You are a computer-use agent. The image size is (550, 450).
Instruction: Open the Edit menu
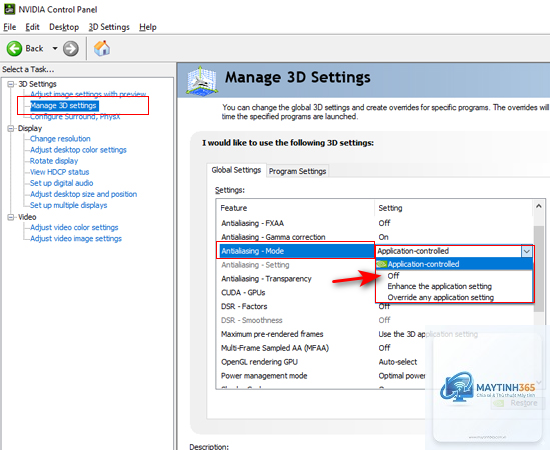32,27
